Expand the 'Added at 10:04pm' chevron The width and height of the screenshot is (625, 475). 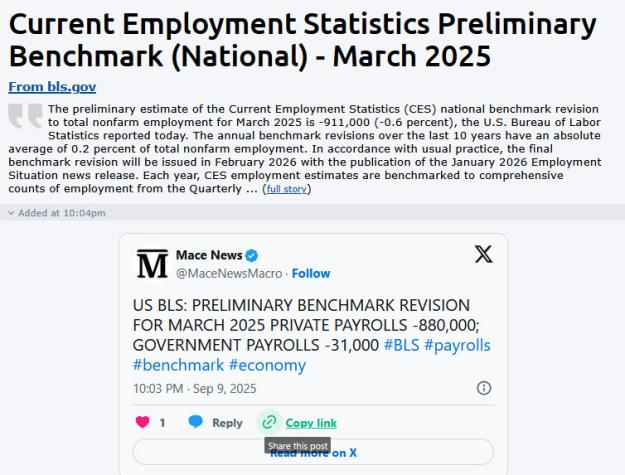tap(11, 213)
